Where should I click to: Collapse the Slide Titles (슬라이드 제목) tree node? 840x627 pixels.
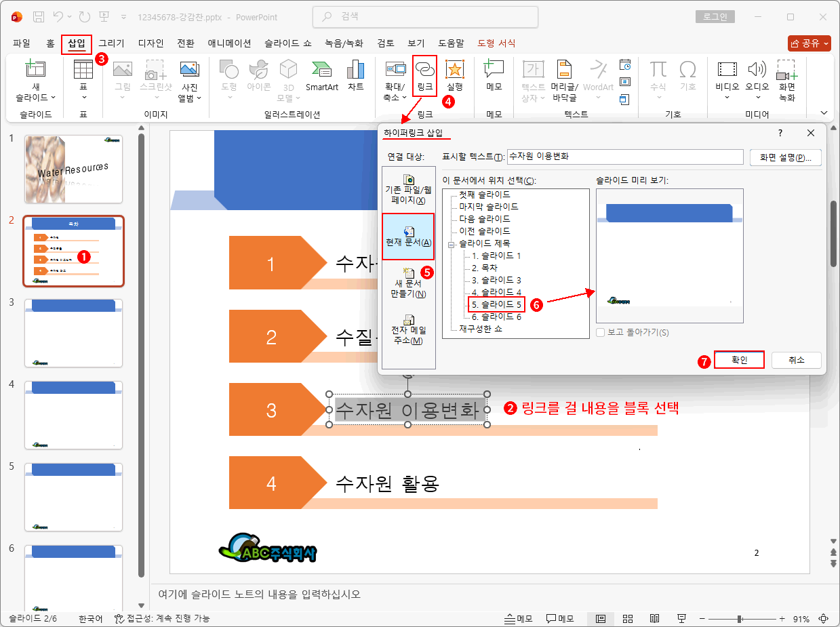[x=449, y=244]
